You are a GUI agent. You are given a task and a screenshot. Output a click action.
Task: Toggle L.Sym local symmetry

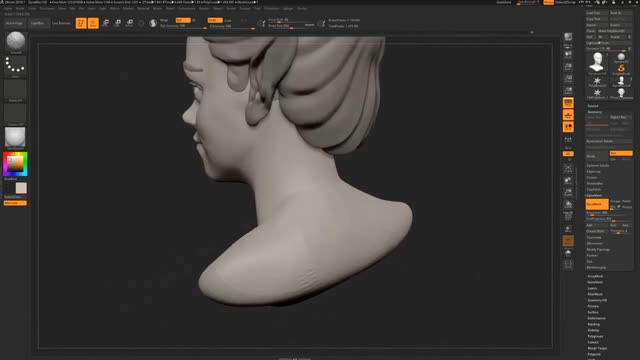[x=568, y=141]
